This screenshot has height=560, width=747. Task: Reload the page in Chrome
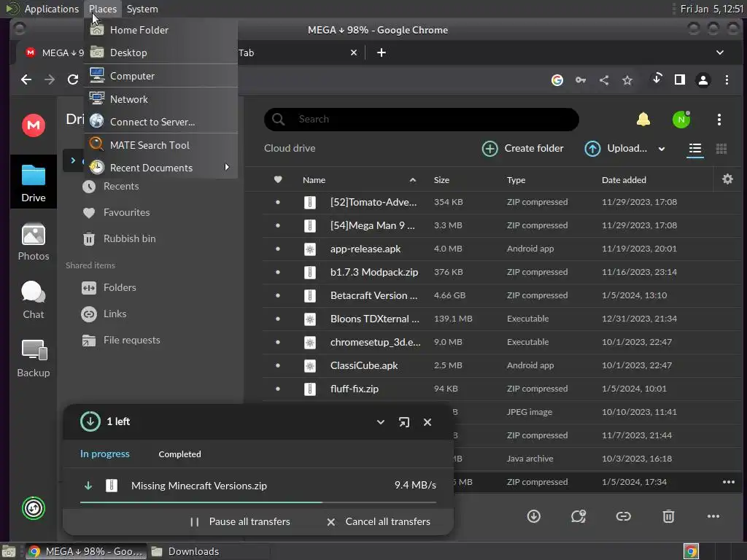[72, 79]
